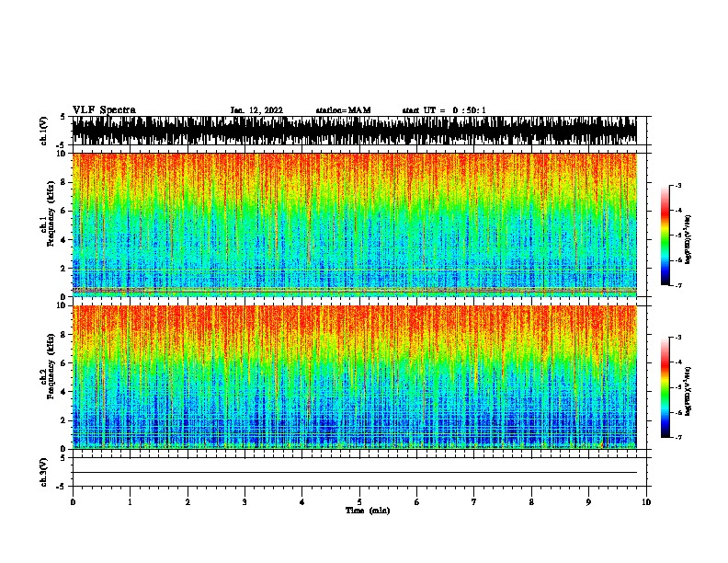Screen dimensions: 728x563
Task: Click the "2" kHz tick on ch.1 axis
Action: point(63,269)
